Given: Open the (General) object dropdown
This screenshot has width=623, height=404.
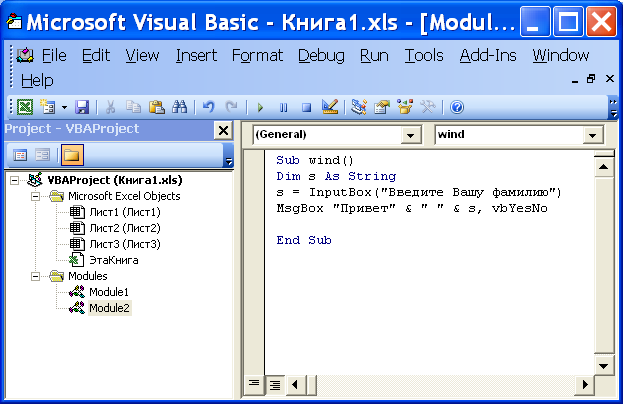Looking at the screenshot, I should [410, 135].
